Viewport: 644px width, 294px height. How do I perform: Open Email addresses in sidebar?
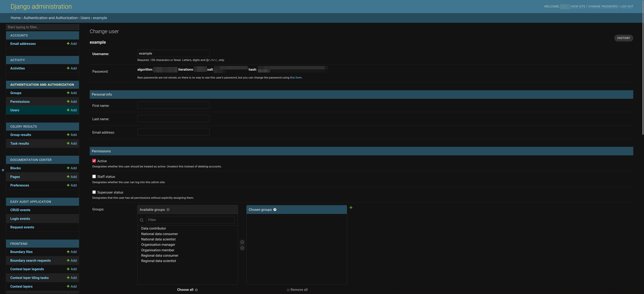coord(23,44)
